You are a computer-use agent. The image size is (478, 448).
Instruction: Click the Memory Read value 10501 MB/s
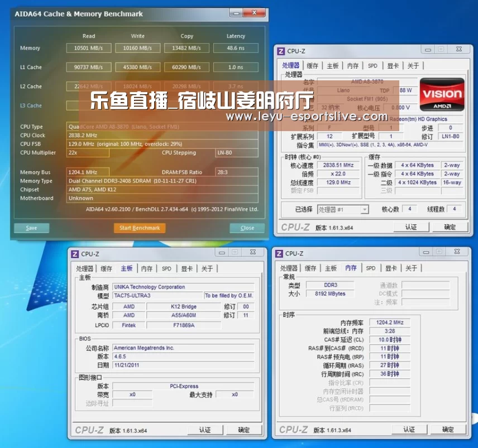89,48
